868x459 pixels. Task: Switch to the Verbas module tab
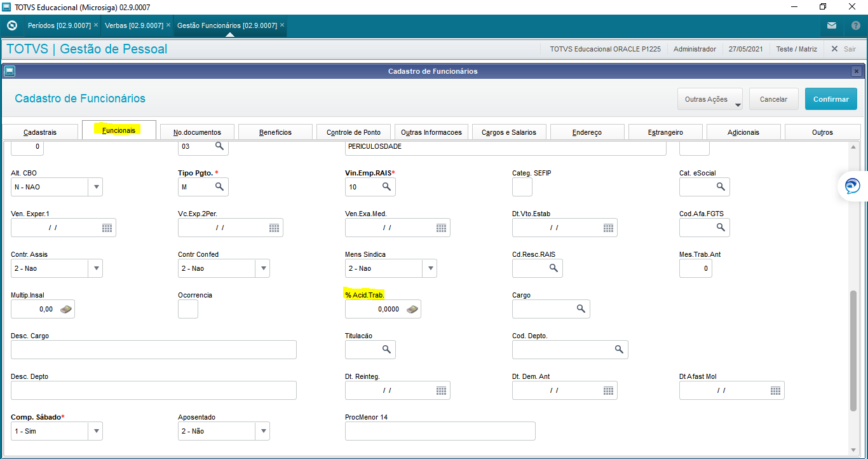(x=133, y=25)
